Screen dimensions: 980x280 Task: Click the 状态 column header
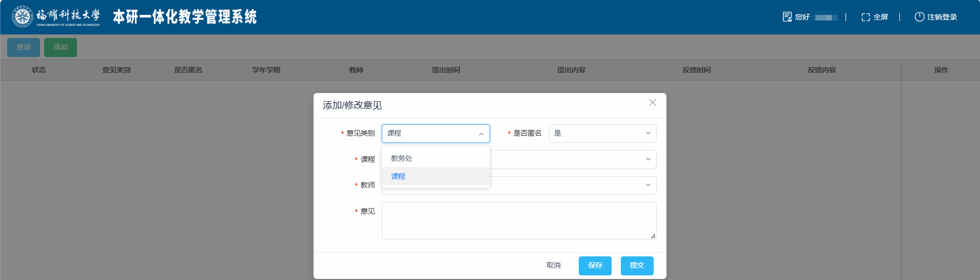39,70
